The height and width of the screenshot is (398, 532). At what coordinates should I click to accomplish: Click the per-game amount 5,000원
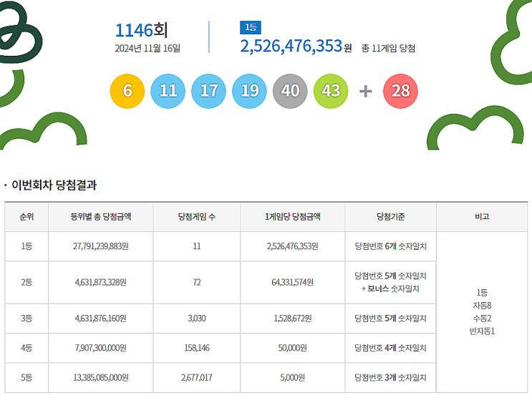292,378
